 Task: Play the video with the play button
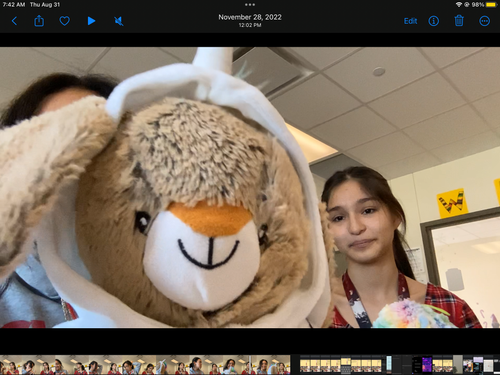(x=91, y=21)
